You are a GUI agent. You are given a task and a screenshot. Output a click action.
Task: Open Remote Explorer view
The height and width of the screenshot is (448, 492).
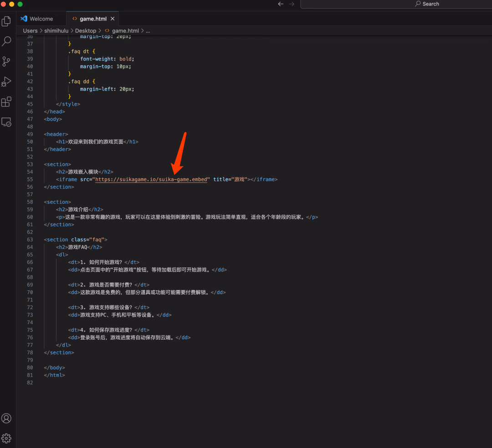[6, 122]
